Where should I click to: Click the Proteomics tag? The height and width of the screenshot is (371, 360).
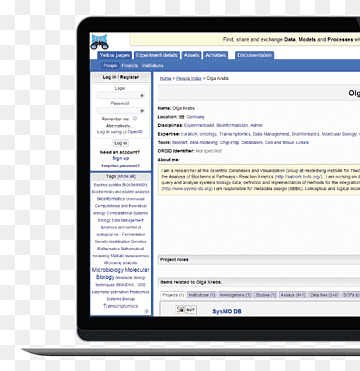(139, 292)
